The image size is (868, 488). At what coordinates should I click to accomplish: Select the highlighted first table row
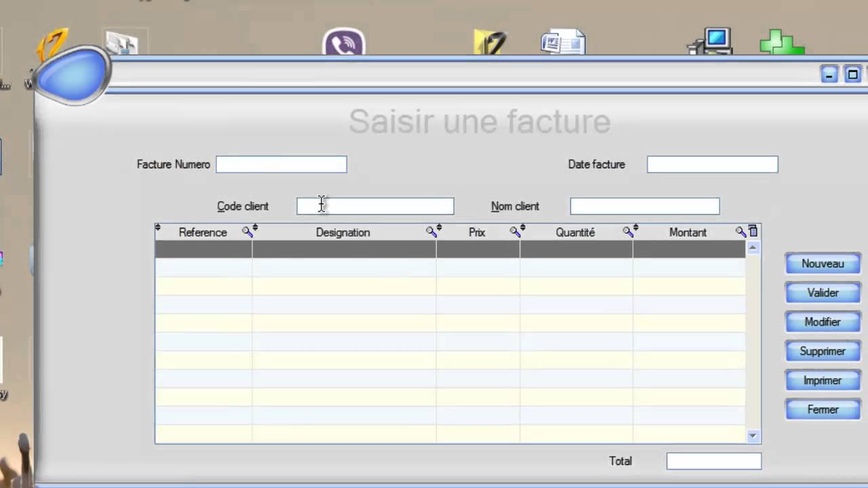click(x=450, y=249)
